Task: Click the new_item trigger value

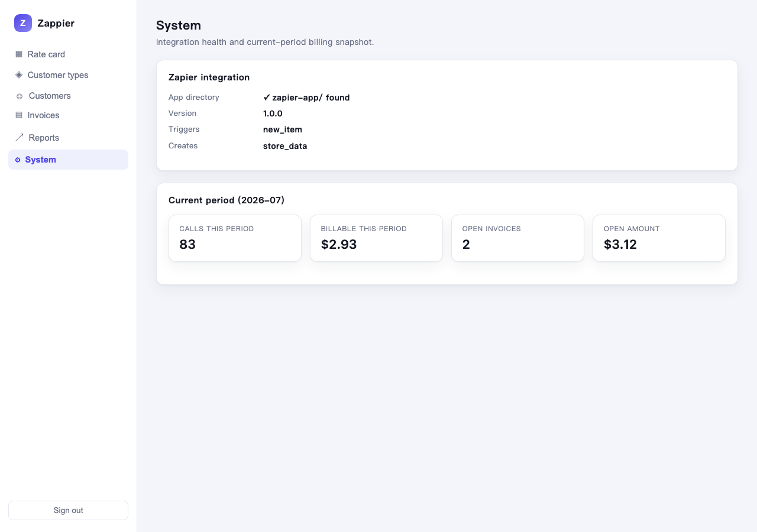Action: 283,129
